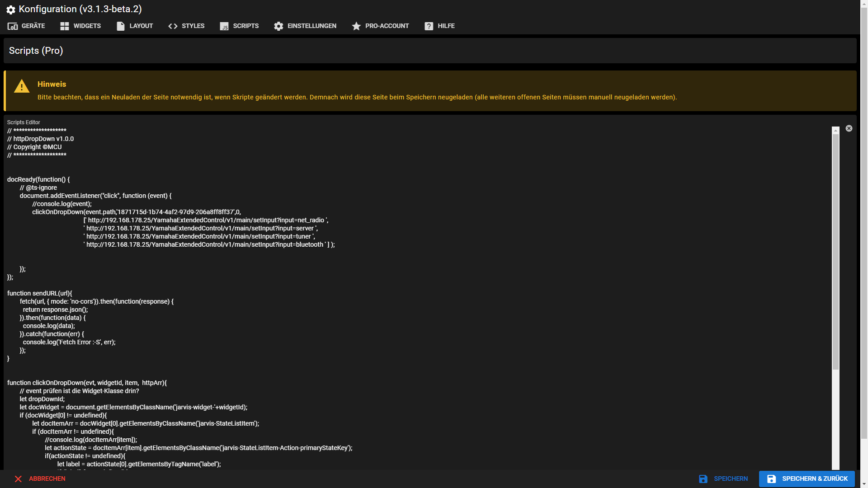
Task: Click the yellow warning triangle icon
Action: pos(22,86)
